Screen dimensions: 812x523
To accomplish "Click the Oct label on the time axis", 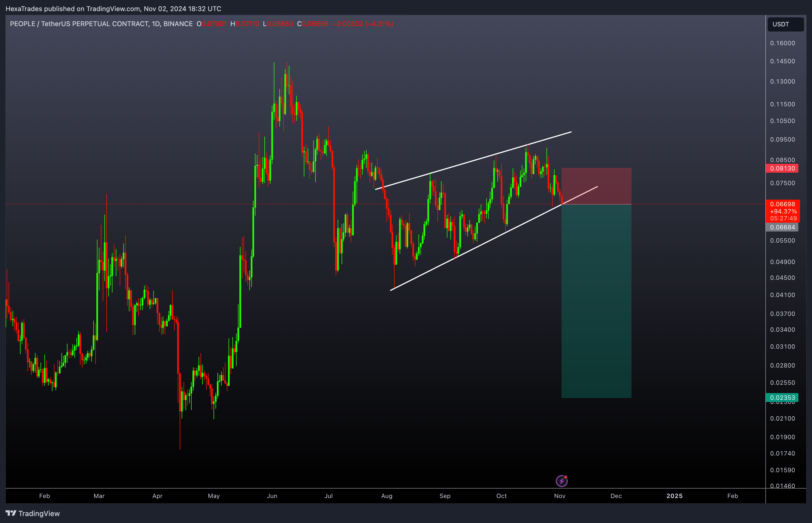I will point(502,496).
